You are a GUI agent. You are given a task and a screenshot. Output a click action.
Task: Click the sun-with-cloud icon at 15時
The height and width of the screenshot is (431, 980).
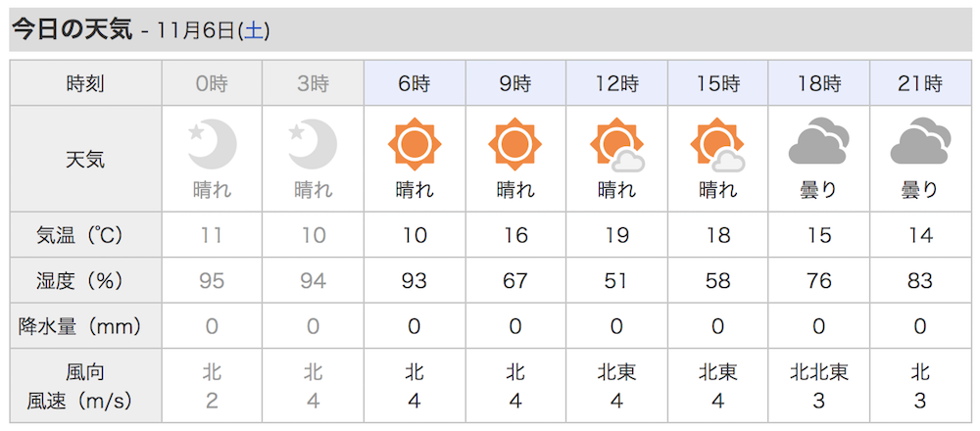[x=717, y=145]
